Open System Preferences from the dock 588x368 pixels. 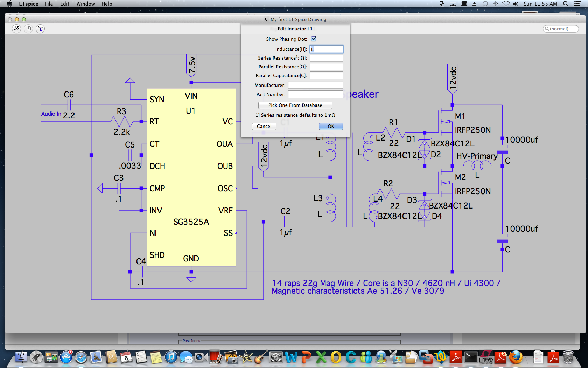pyautogui.click(x=276, y=357)
